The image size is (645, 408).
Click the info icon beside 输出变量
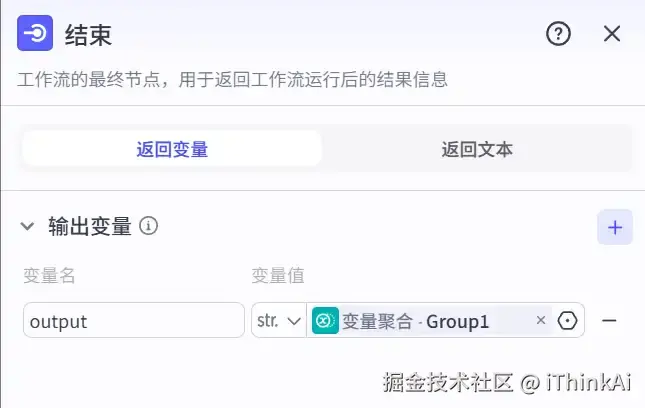(149, 227)
